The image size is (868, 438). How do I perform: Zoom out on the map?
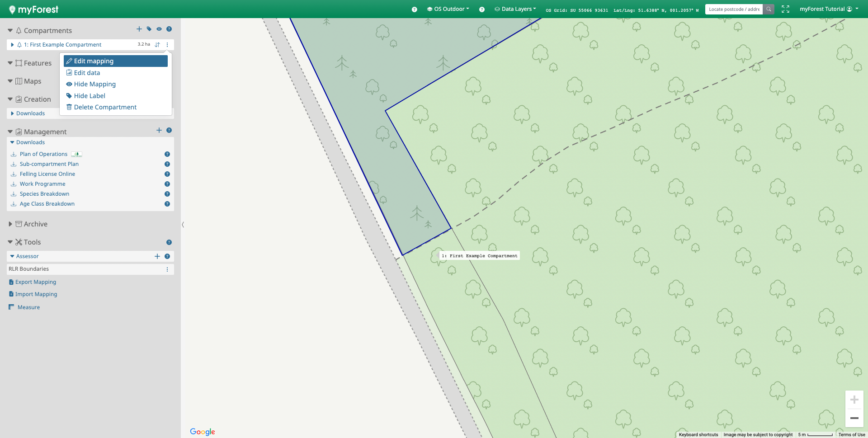(x=854, y=418)
